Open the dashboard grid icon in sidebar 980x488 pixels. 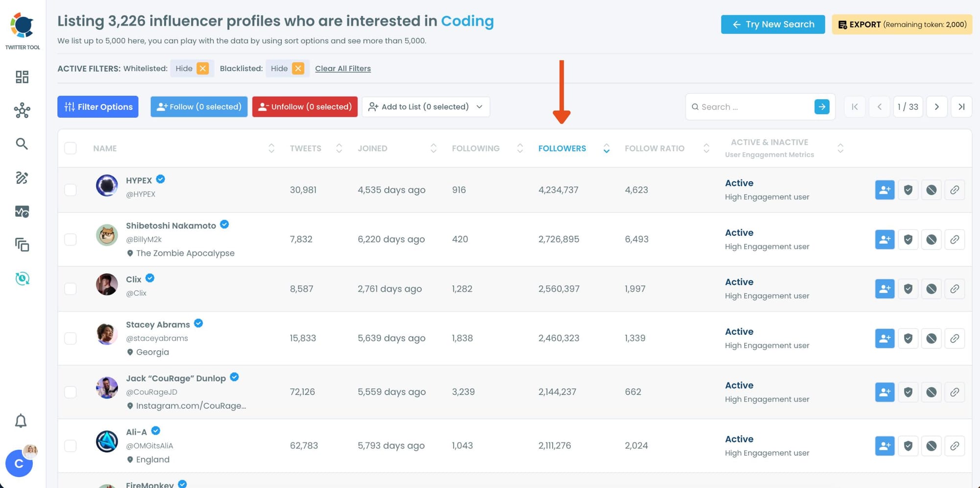22,77
